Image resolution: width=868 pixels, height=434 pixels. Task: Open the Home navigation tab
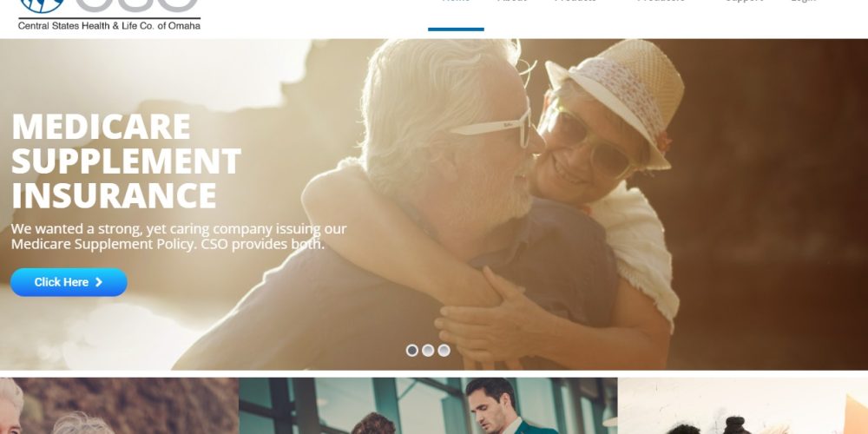(x=457, y=3)
